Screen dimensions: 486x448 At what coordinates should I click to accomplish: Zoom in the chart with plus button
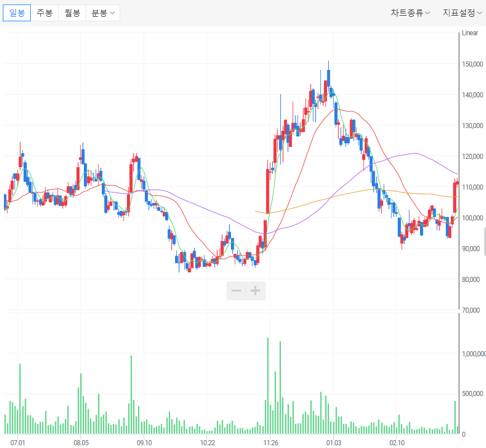(256, 291)
